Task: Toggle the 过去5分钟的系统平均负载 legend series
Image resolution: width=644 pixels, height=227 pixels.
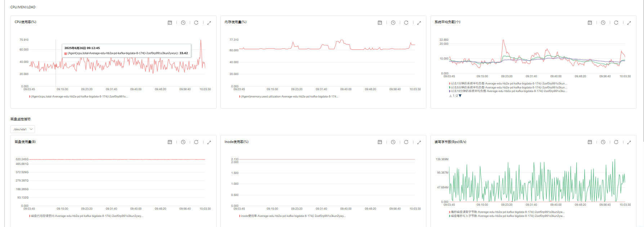Action: (508, 87)
